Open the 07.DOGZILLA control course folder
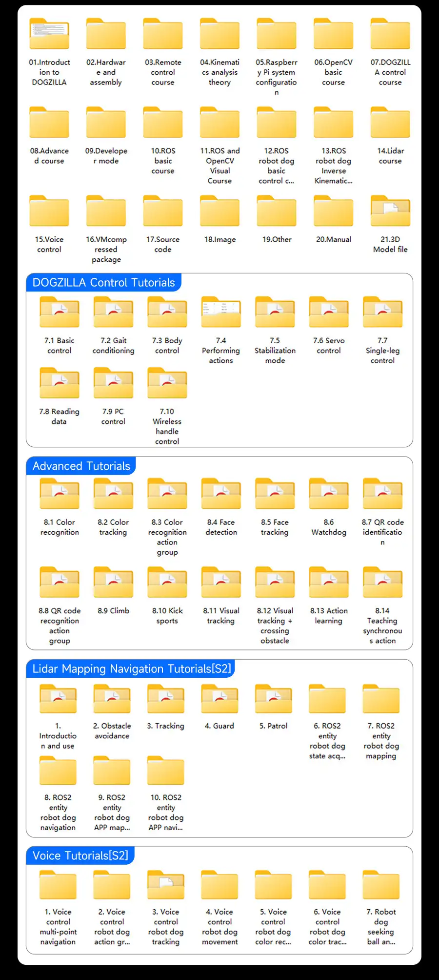This screenshot has height=980, width=439. (x=390, y=34)
